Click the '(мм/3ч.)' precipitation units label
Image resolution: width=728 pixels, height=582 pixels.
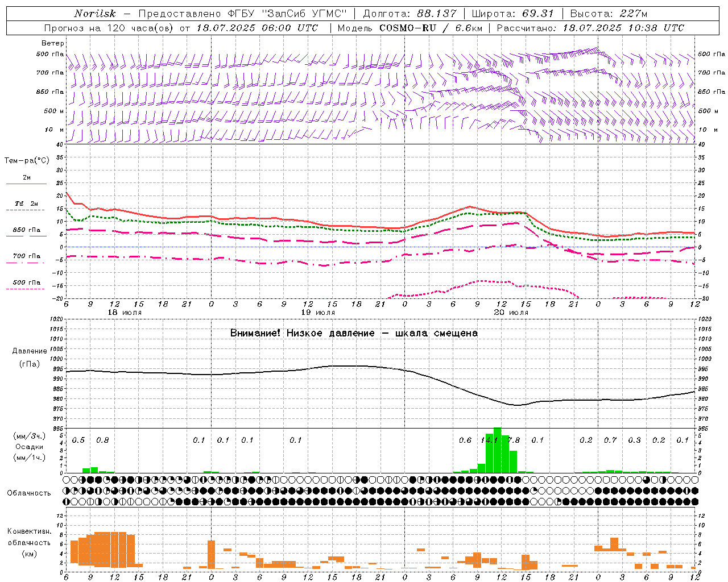click(30, 436)
